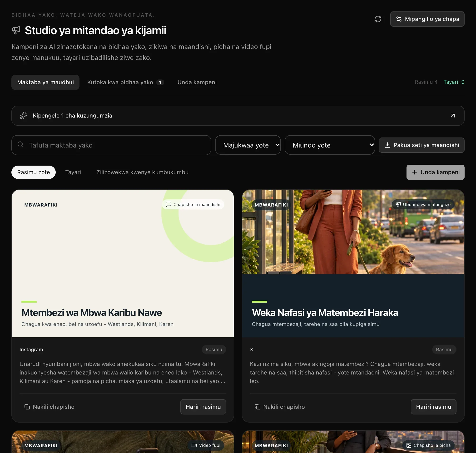Select the Tayari filter
Viewport: 476px width, 453px height.
(x=73, y=172)
